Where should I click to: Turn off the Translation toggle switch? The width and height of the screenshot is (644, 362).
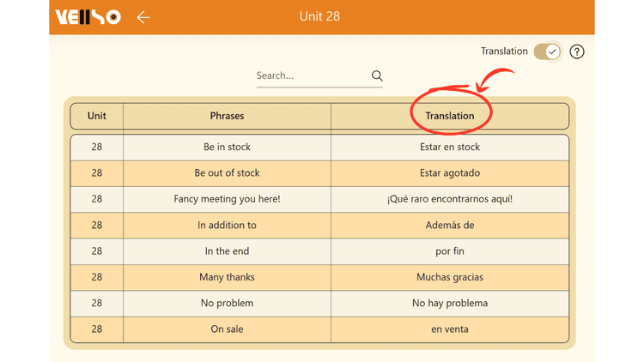point(547,51)
